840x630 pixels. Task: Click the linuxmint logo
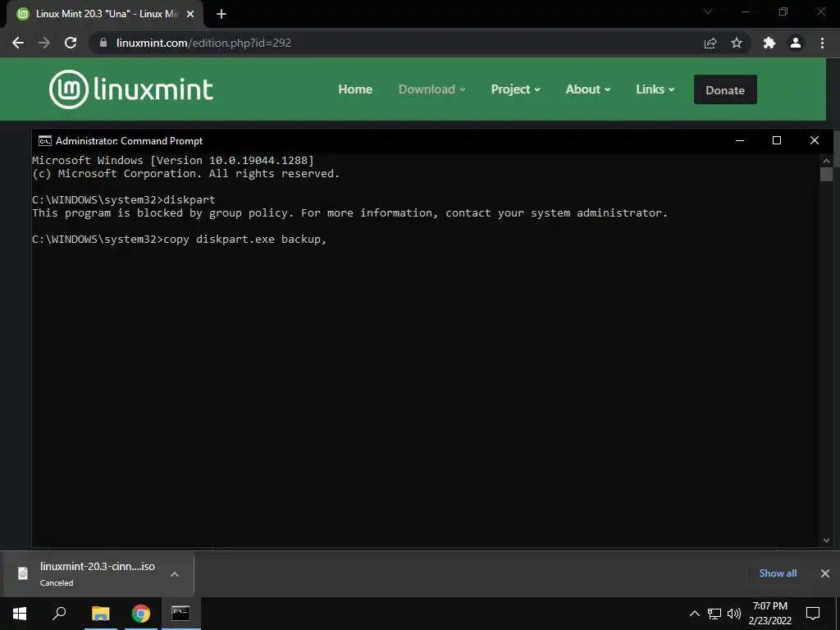coord(131,89)
